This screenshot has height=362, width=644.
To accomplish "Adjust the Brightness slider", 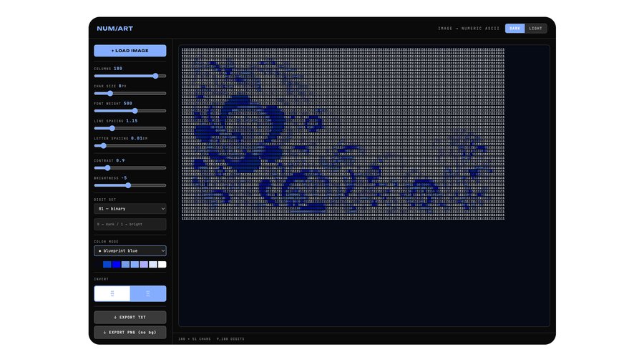I will pyautogui.click(x=130, y=185).
